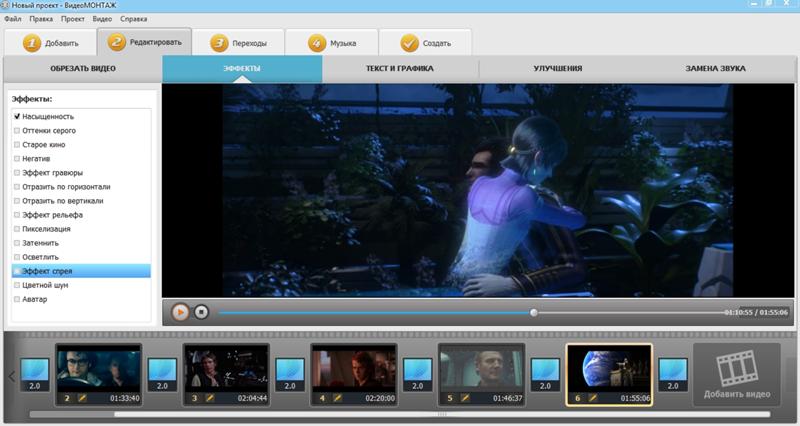Enable the Пикселизация checkbox
800x426 pixels.
(x=17, y=229)
